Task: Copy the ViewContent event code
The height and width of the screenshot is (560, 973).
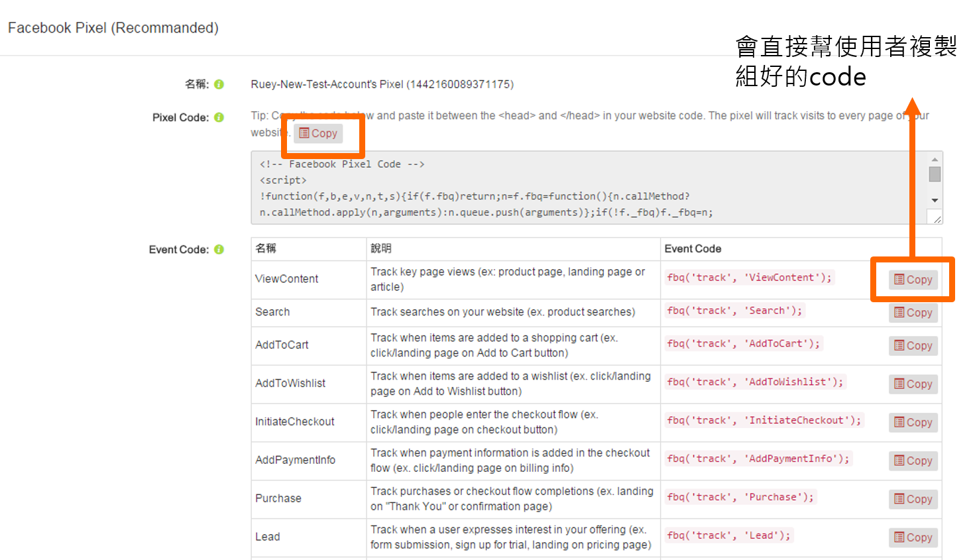Action: click(913, 280)
